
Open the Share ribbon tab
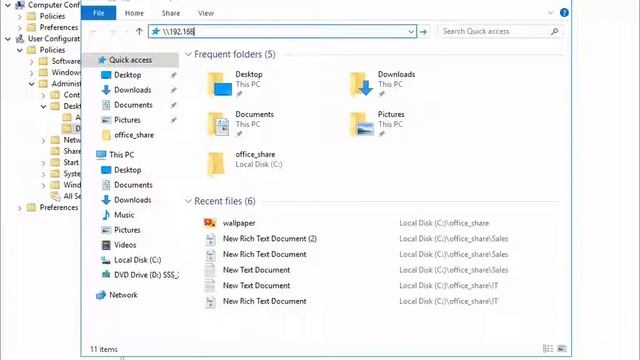pos(171,13)
